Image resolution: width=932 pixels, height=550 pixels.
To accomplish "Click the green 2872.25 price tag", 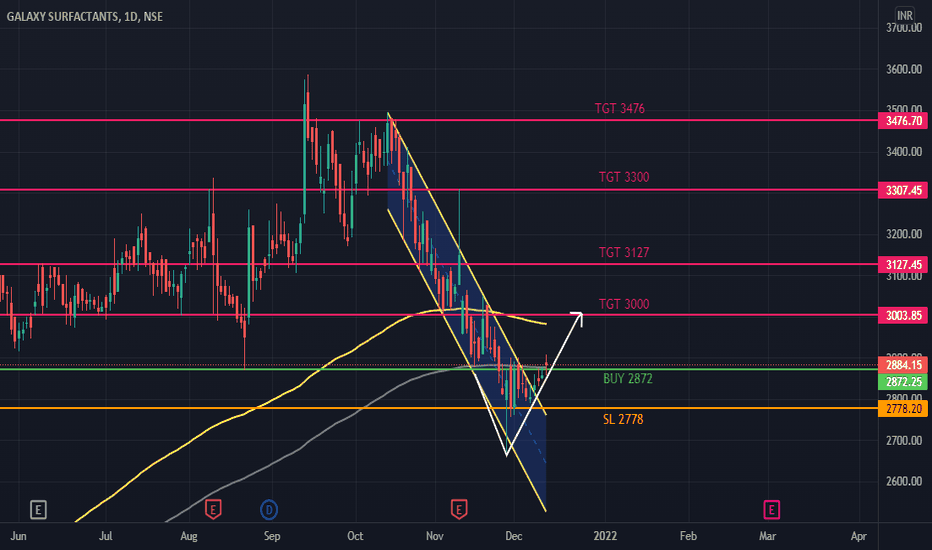I will 903,382.
